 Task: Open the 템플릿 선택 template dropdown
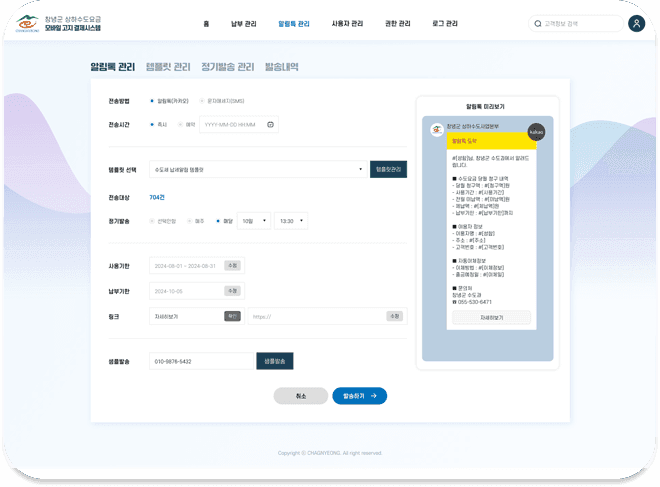pyautogui.click(x=258, y=169)
